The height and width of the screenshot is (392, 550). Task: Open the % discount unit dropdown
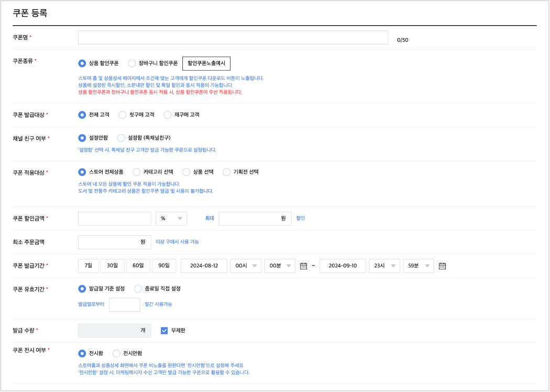(171, 219)
